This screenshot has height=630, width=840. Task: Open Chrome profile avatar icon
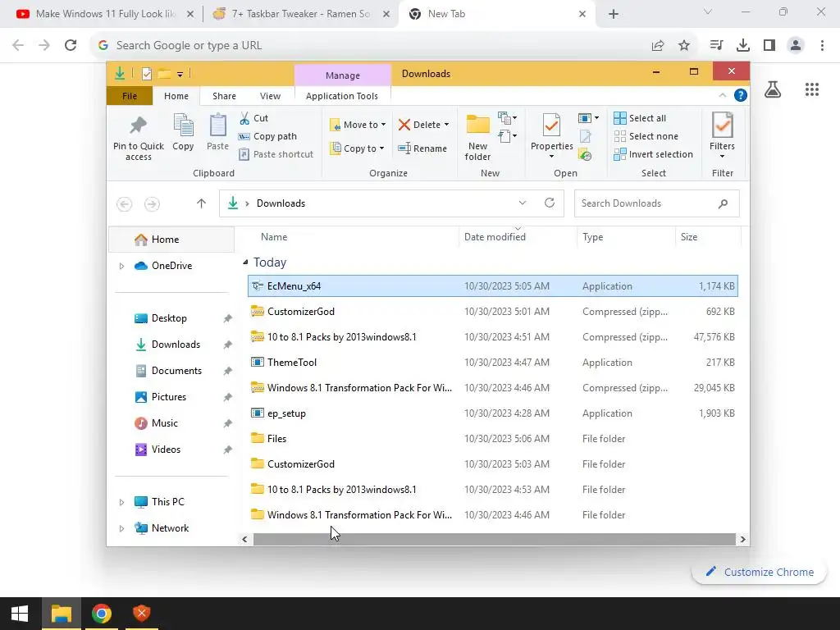(796, 46)
